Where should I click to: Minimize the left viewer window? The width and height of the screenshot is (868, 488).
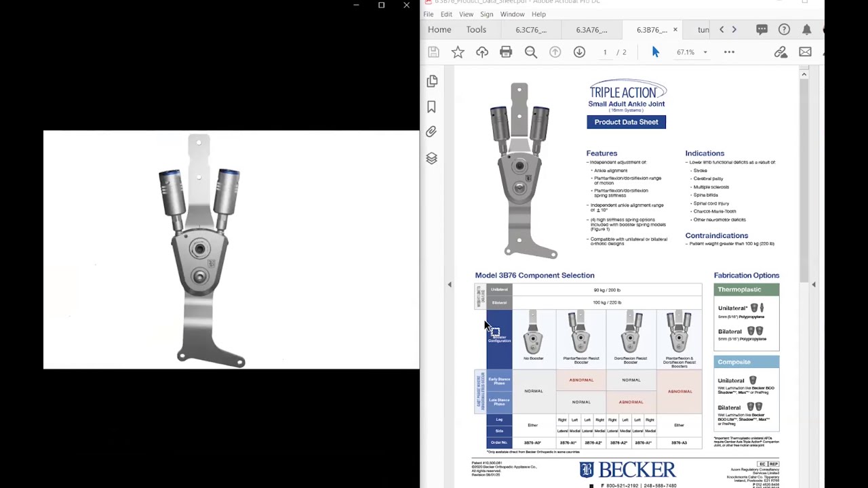(356, 5)
